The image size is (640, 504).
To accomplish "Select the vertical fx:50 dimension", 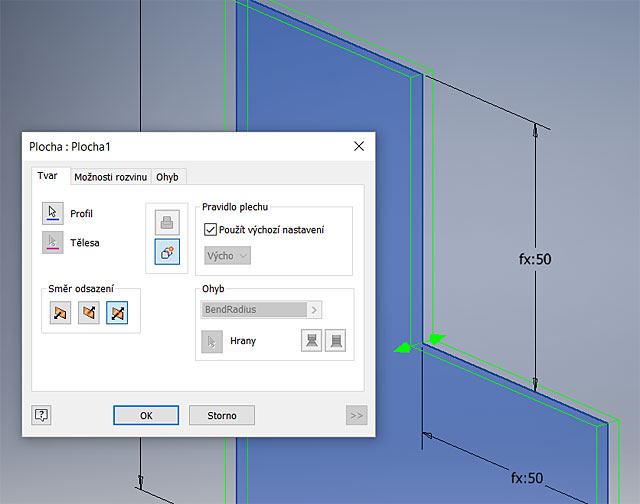I will click(535, 259).
